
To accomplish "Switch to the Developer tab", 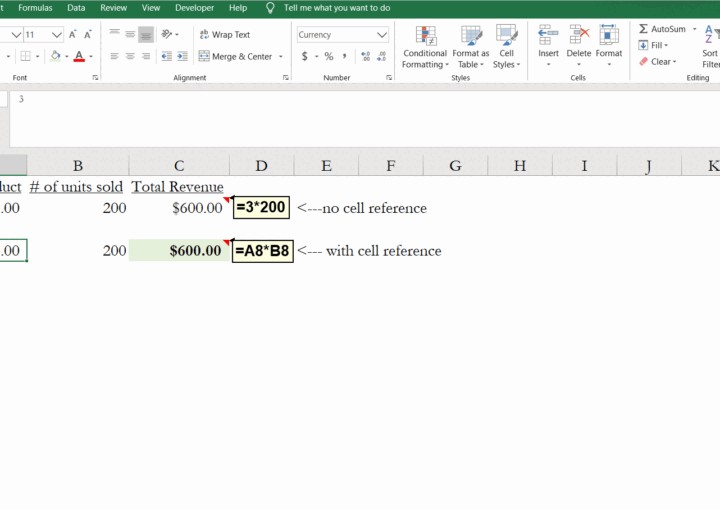I will tap(194, 7).
